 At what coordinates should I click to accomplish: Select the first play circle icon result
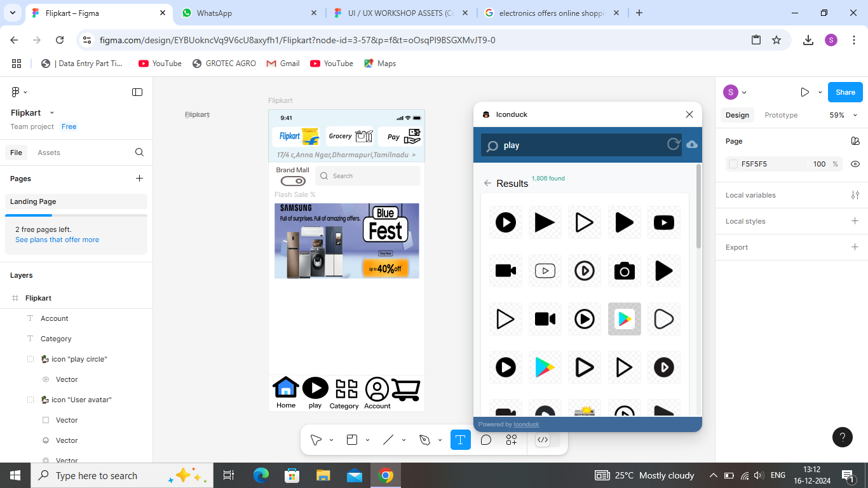pyautogui.click(x=506, y=222)
